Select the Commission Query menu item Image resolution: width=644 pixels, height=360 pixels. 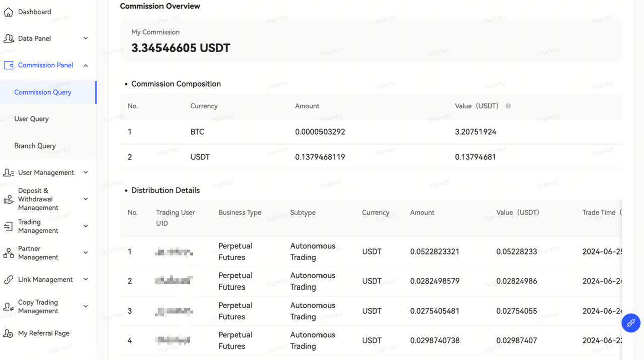tap(43, 92)
